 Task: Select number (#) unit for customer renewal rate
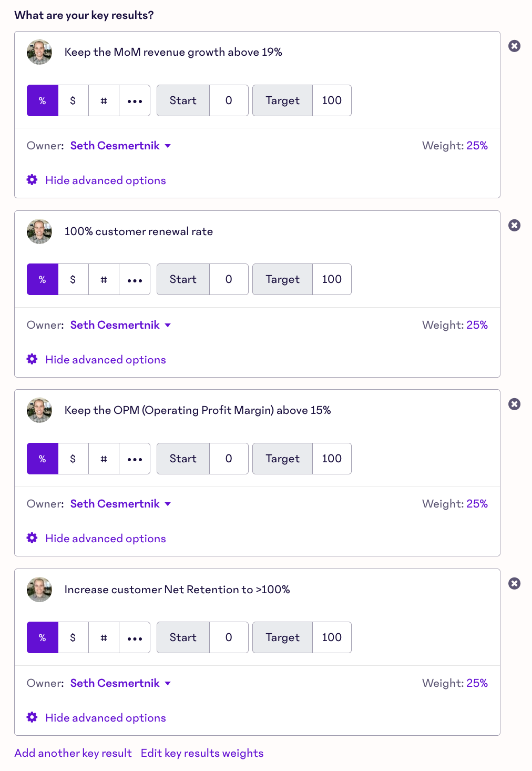click(104, 280)
